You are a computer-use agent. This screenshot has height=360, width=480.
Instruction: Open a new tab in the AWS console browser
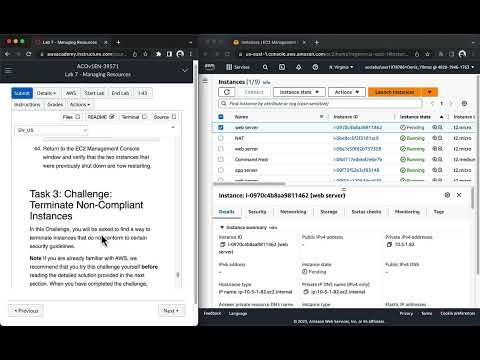pos(317,42)
